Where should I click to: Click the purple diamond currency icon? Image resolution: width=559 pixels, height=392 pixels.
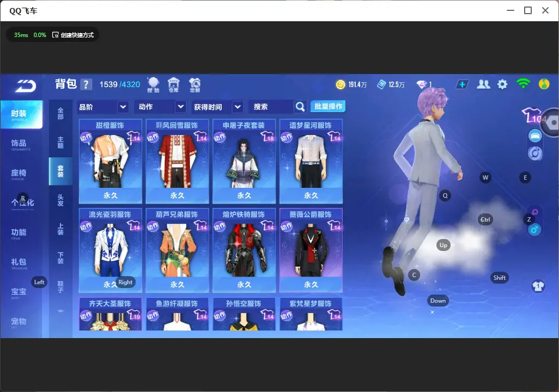tap(422, 84)
